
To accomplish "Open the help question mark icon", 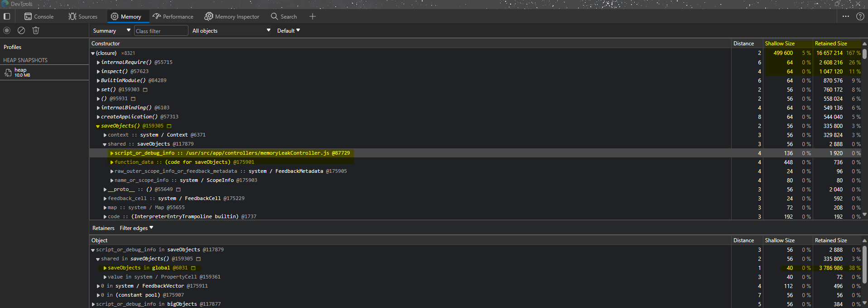I will [x=860, y=16].
